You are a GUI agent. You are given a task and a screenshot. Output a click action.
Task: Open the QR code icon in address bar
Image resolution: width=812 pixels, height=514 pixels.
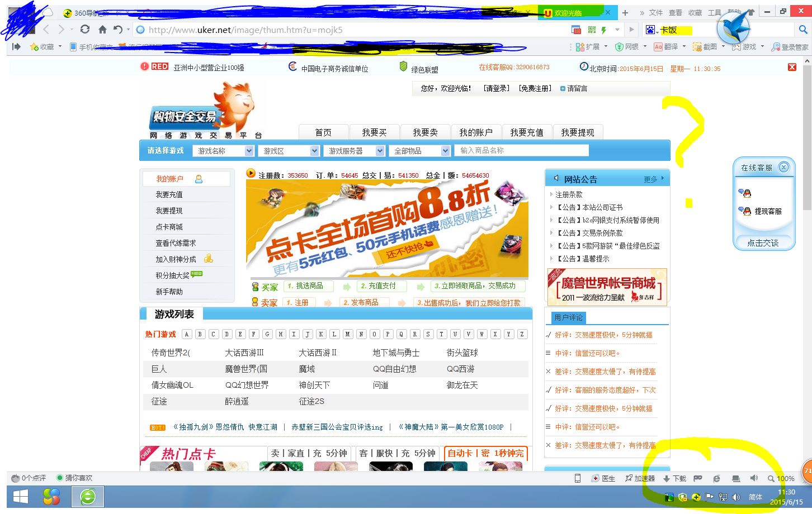[x=592, y=30]
